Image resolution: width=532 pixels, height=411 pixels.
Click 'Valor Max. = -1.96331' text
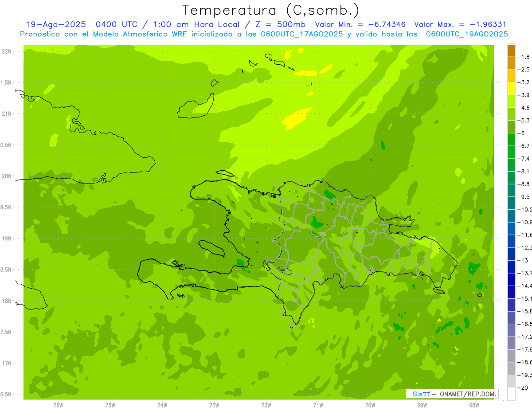tap(460, 24)
